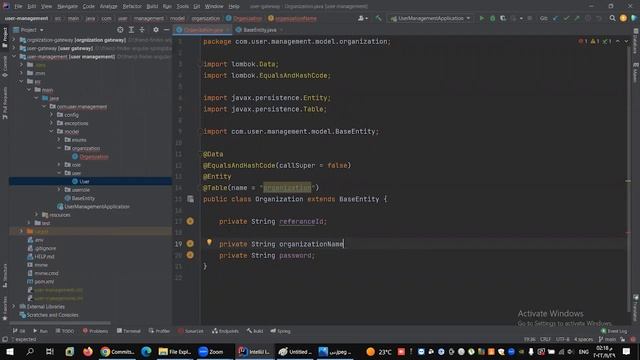
Task: Click Git update project arrow icon
Action: click(556, 18)
